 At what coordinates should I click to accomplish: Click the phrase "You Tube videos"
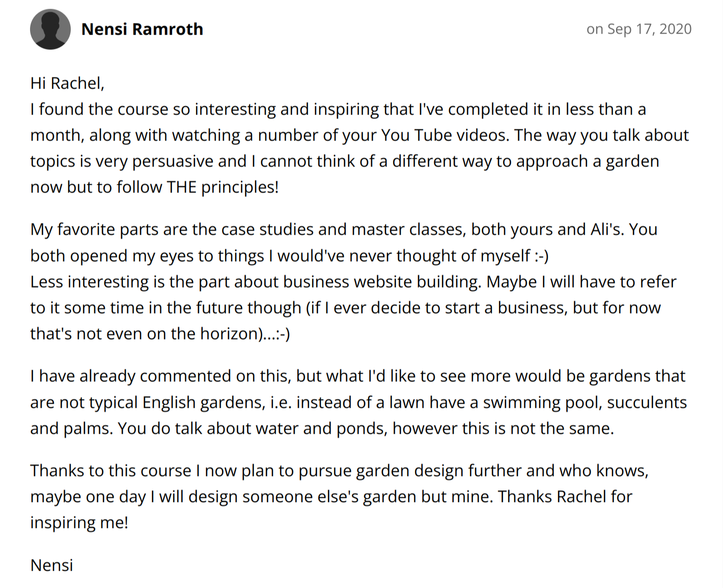click(x=444, y=135)
